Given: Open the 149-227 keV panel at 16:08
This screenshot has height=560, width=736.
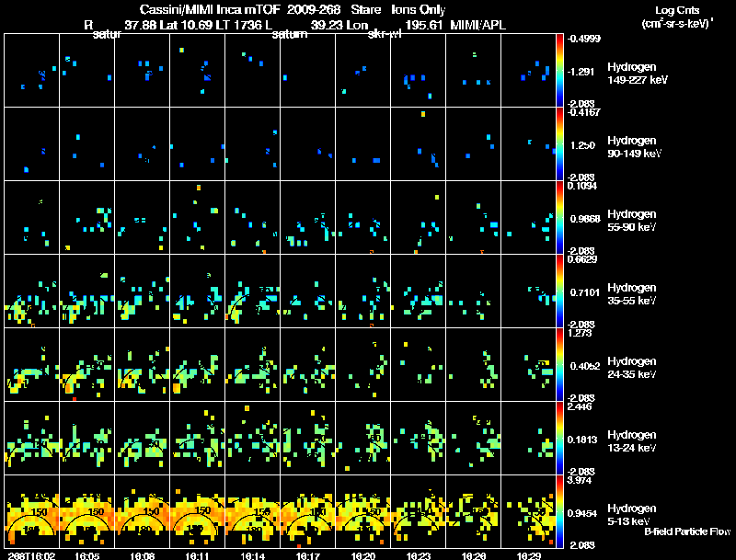Looking at the screenshot, I should pos(143,71).
